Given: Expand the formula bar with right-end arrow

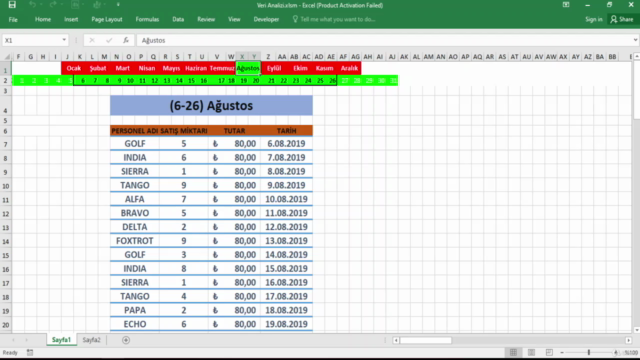Looking at the screenshot, I should coord(636,40).
